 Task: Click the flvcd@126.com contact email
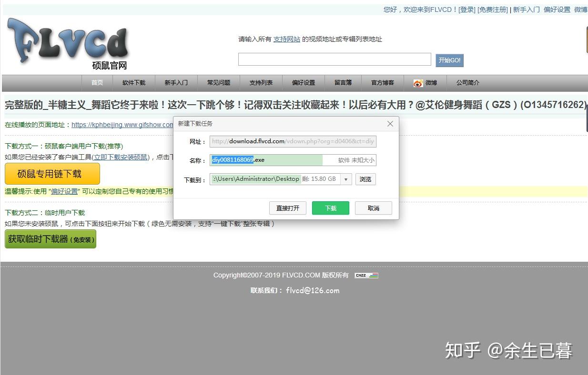[313, 290]
